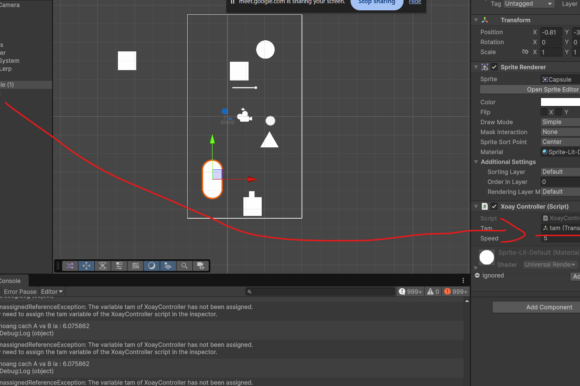Open the white Color swatch of Sprite Renderer

pos(560,102)
